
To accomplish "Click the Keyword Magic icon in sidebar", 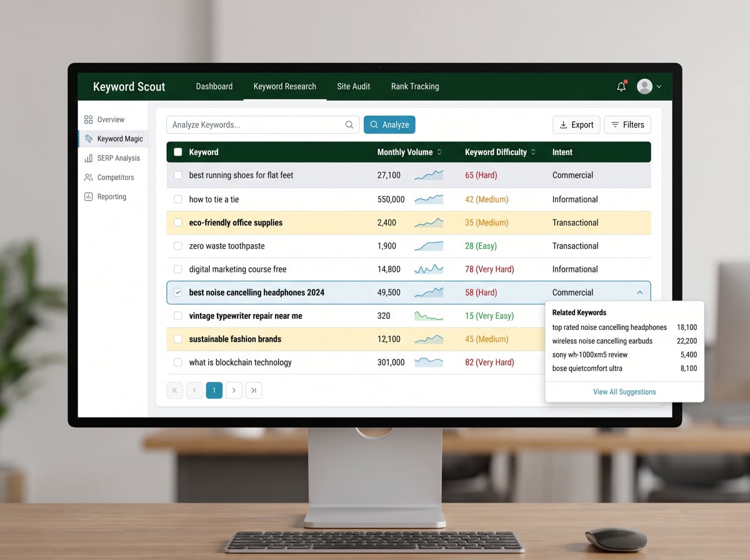I will click(x=88, y=139).
